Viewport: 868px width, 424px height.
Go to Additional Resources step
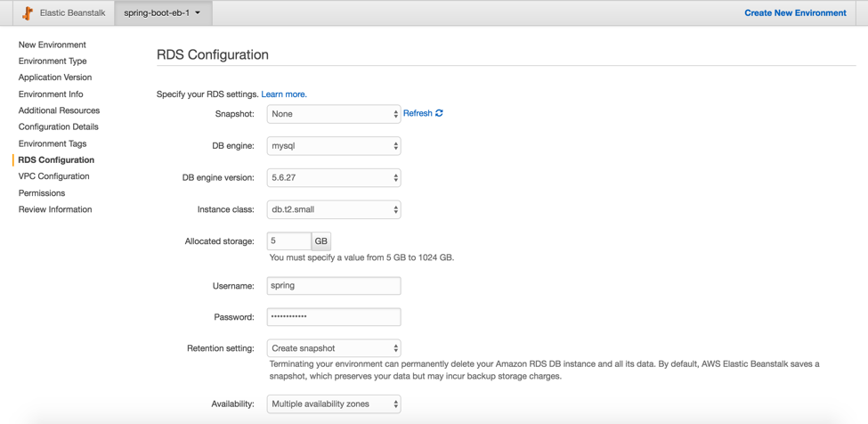(60, 110)
